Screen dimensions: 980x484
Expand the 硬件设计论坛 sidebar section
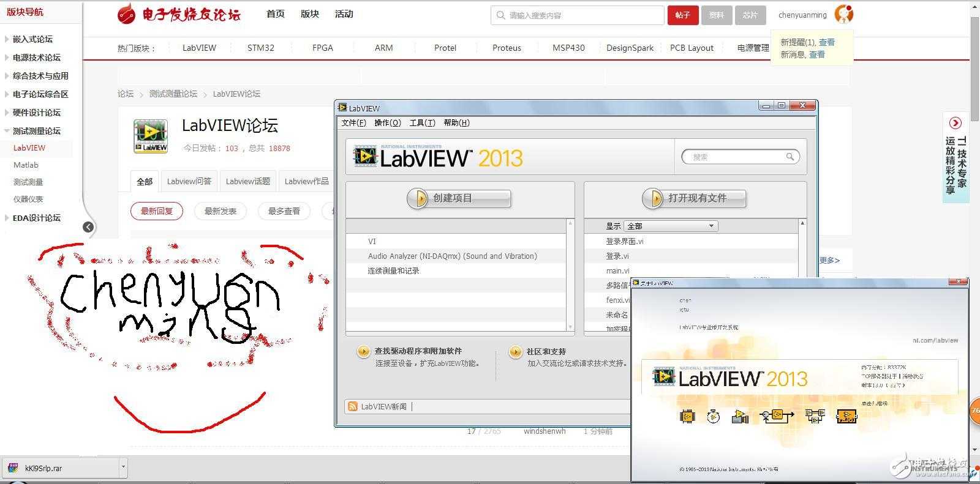pos(7,113)
